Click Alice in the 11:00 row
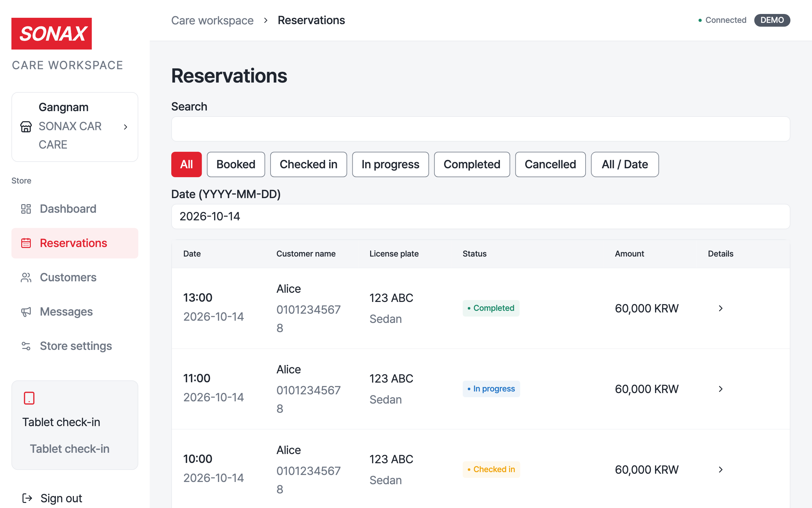 coord(289,370)
